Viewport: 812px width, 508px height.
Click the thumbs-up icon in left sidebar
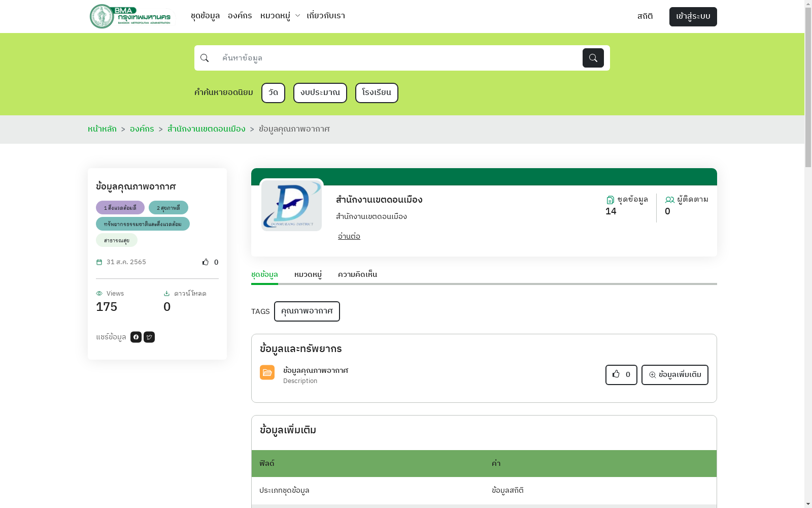206,262
